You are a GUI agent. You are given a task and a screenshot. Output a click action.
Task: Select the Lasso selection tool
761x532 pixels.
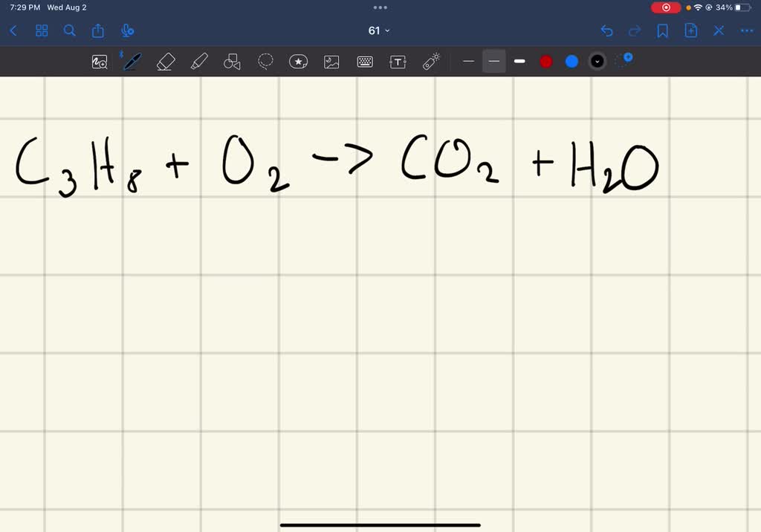[x=265, y=61]
